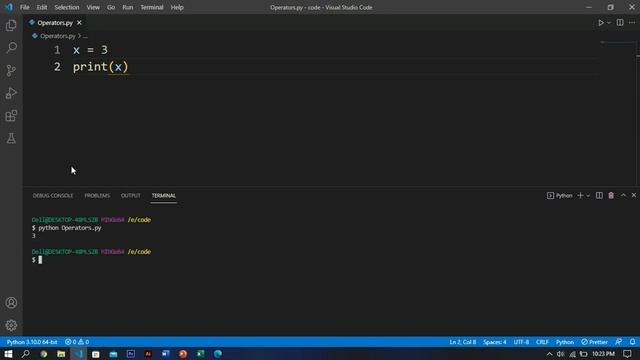Switch to the Debug Console panel tab
The image size is (640, 360).
click(x=53, y=196)
